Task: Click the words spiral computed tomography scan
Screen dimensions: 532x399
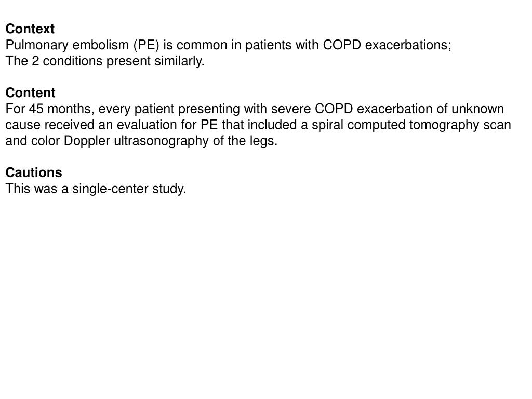Action: [x=411, y=125]
